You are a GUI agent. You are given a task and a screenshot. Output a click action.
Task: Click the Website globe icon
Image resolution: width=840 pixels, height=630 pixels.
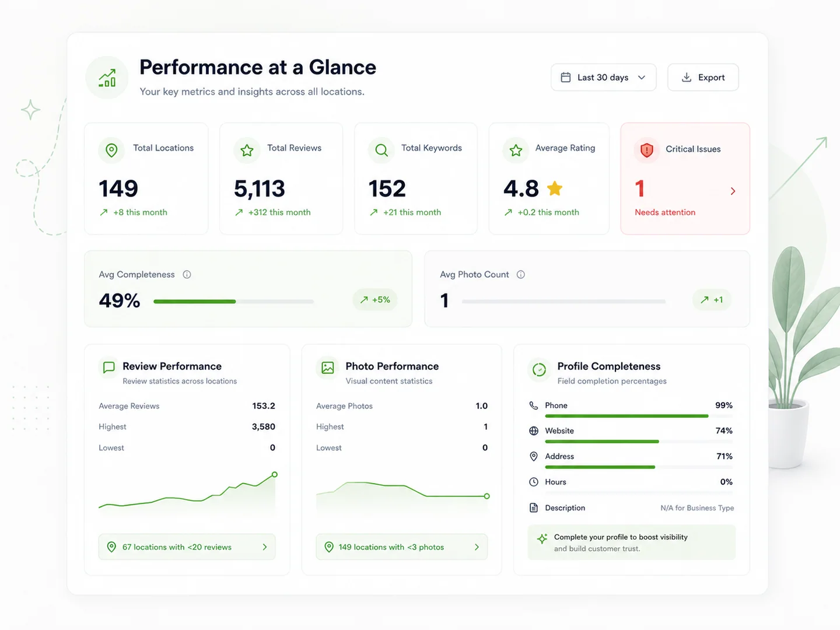(x=533, y=431)
